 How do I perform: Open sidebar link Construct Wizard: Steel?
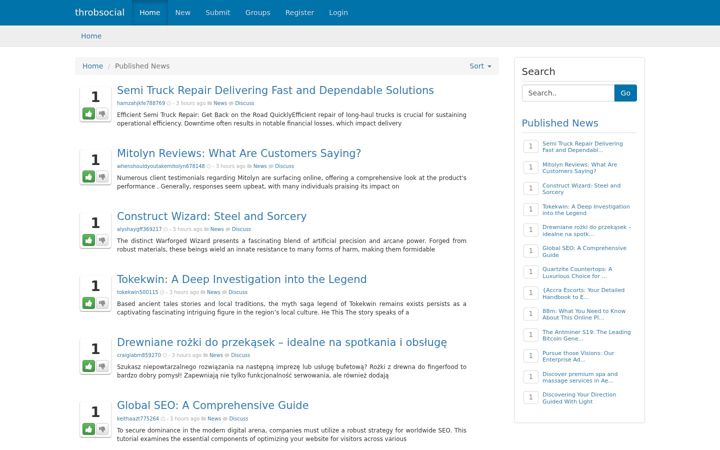(x=581, y=189)
